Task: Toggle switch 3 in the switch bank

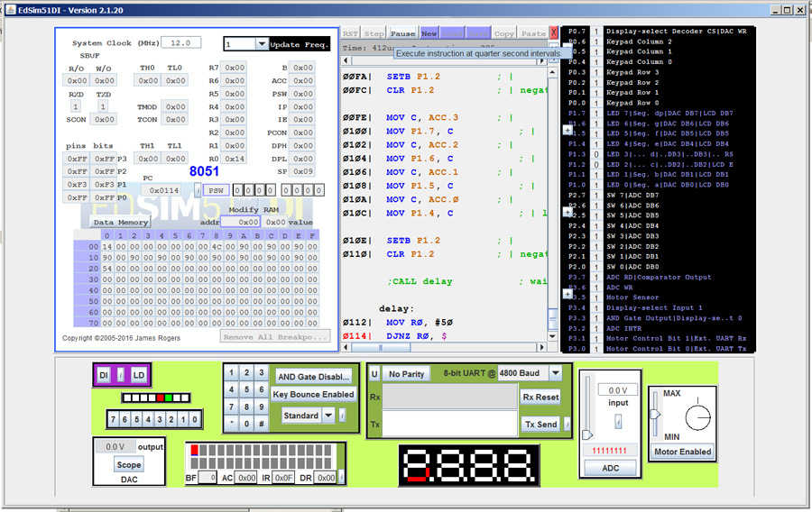Action: [x=160, y=419]
